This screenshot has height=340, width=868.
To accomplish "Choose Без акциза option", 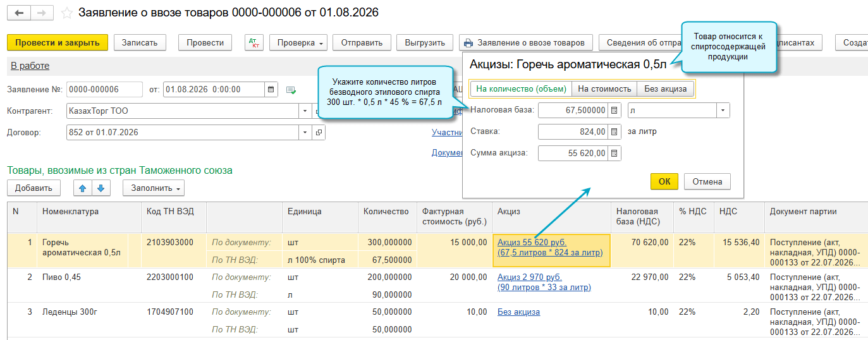I will tap(665, 88).
